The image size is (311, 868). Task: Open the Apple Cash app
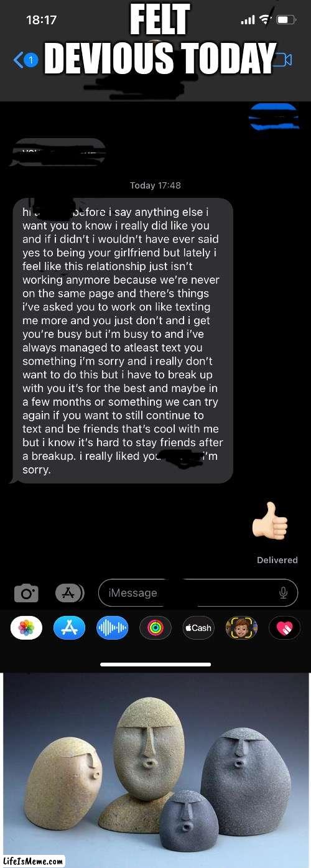pyautogui.click(x=198, y=628)
